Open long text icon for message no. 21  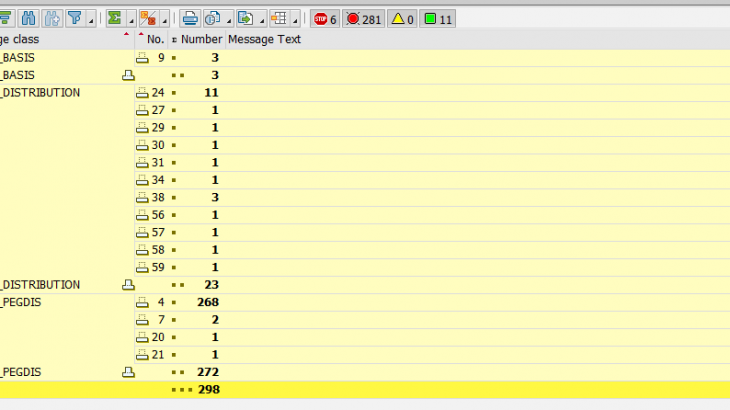coord(142,355)
